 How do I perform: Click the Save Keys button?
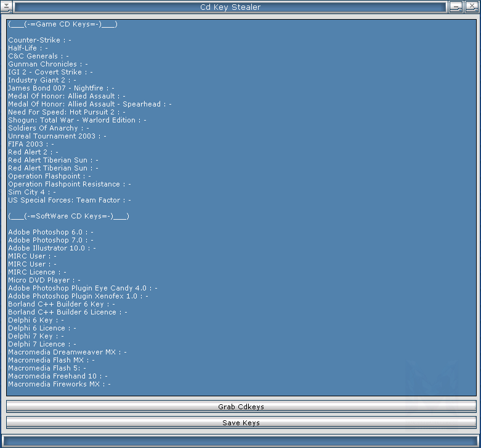point(241,423)
